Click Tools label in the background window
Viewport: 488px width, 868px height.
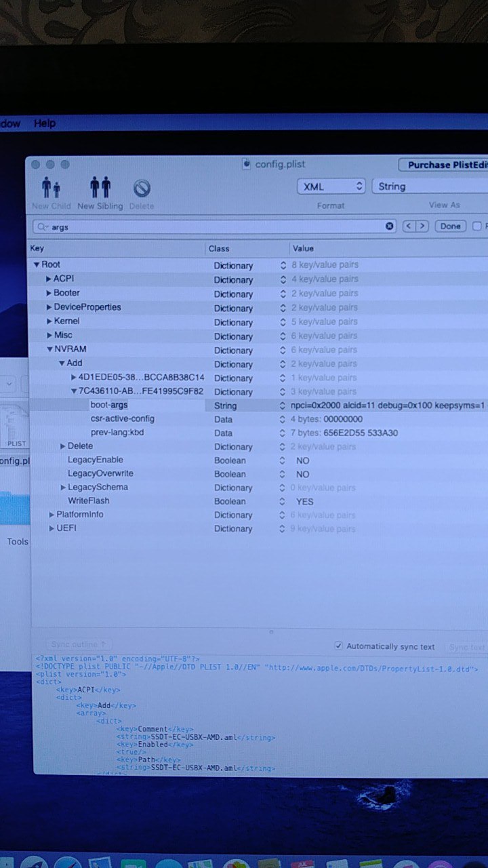(x=18, y=541)
